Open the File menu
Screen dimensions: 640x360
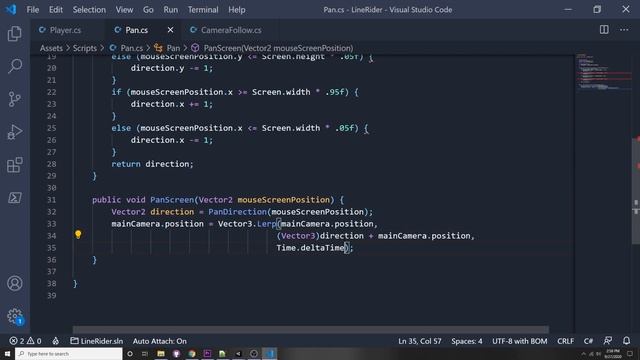33,9
